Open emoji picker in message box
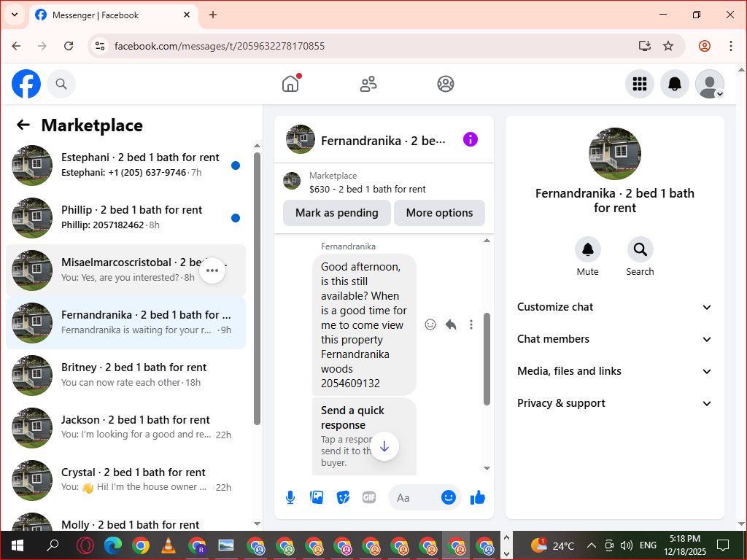Viewport: 747px width, 560px height. point(449,497)
